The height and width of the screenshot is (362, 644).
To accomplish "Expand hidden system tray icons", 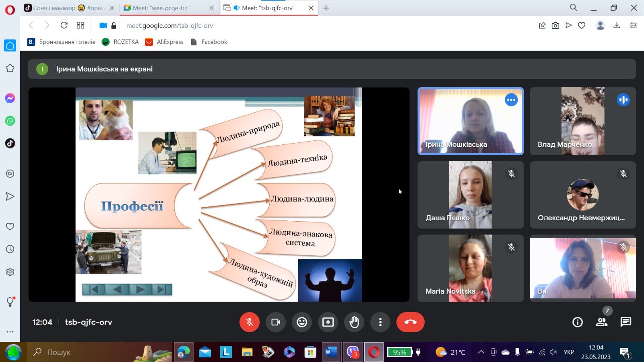I will click(481, 352).
